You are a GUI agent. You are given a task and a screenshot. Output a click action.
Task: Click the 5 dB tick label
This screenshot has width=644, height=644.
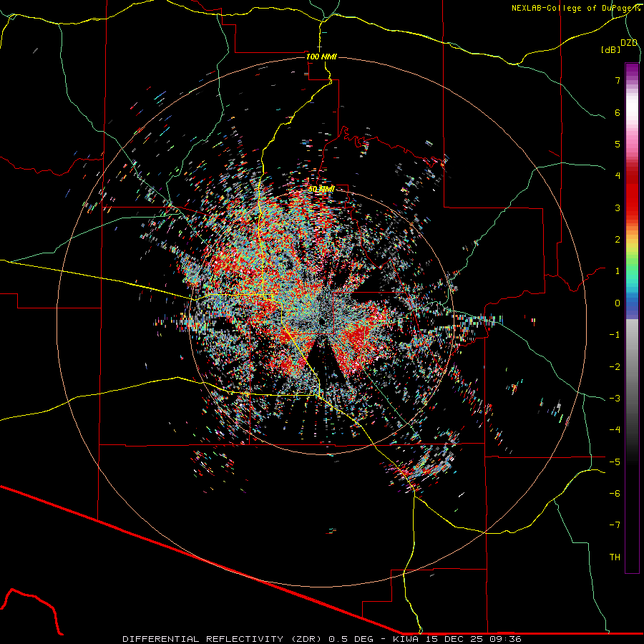(618, 144)
